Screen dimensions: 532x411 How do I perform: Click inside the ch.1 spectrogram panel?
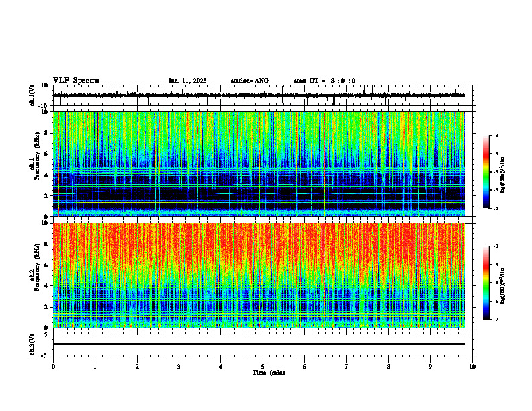(x=259, y=164)
